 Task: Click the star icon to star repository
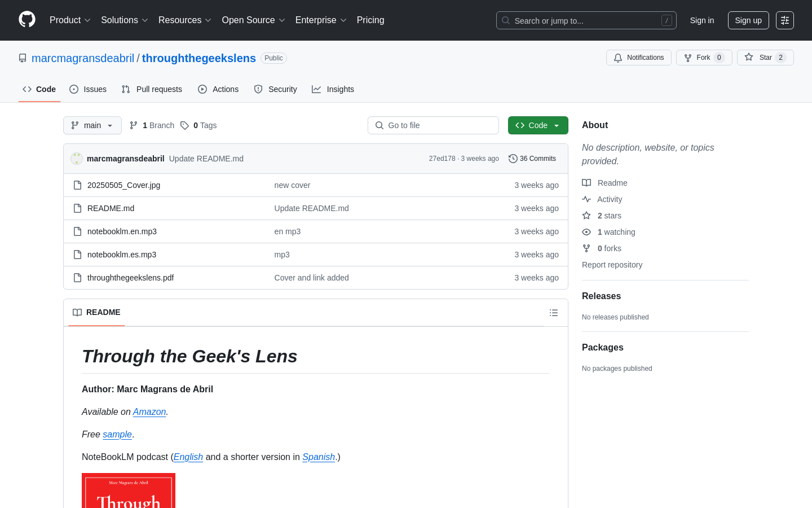[749, 57]
